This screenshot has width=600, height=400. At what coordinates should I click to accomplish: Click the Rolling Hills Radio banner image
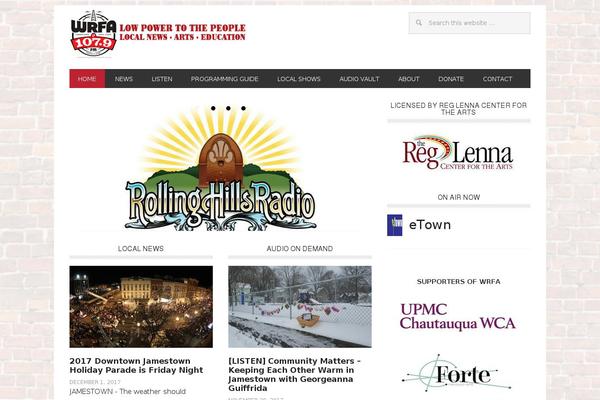[221, 168]
